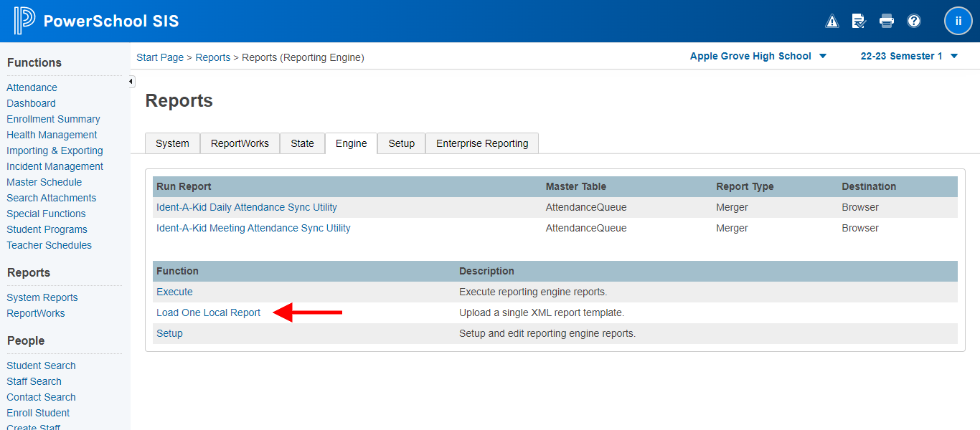This screenshot has height=430, width=980.
Task: Open the user profile avatar
Action: tap(958, 21)
